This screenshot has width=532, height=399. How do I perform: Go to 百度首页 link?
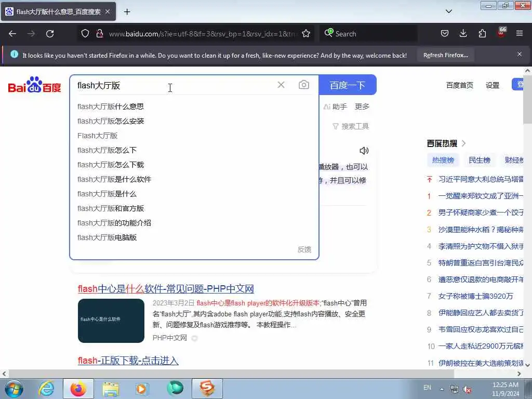[459, 85]
